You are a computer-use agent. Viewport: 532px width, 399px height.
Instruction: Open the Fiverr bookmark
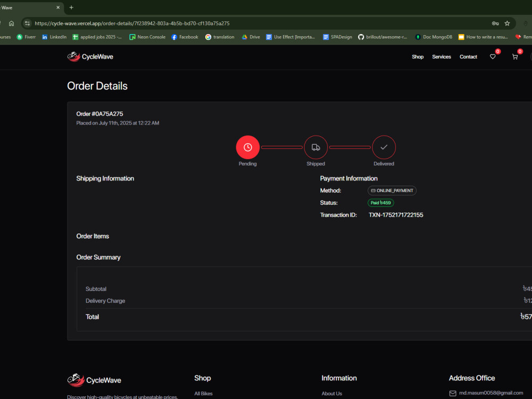[x=26, y=37]
